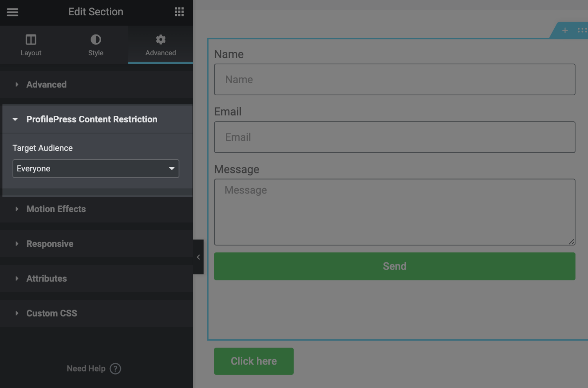The width and height of the screenshot is (588, 388).
Task: Collapse the settings panel with the chevron
Action: point(198,257)
